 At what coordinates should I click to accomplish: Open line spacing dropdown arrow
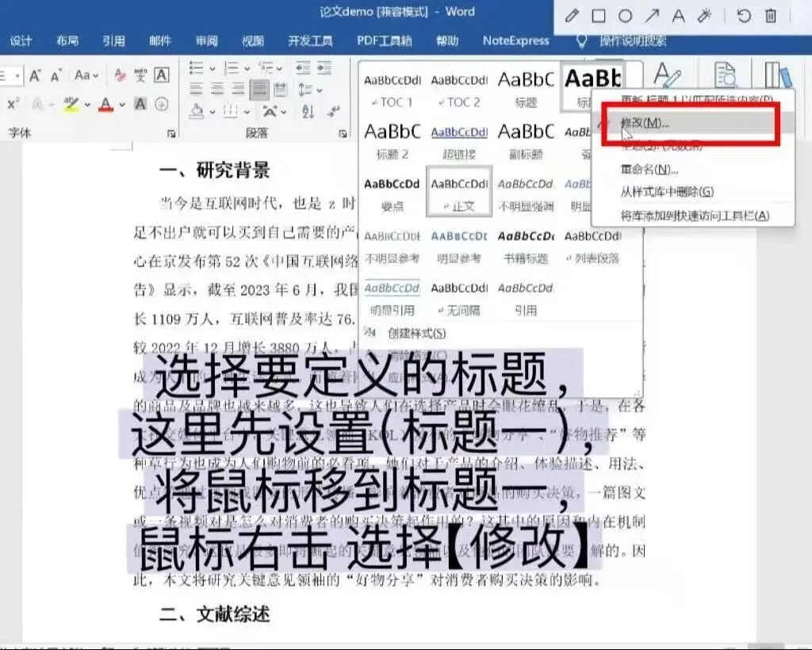320,90
